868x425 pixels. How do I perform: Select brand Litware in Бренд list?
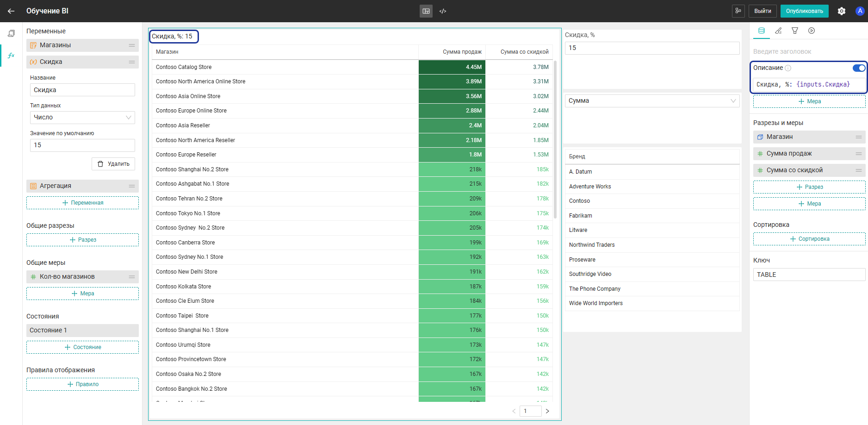(652, 230)
